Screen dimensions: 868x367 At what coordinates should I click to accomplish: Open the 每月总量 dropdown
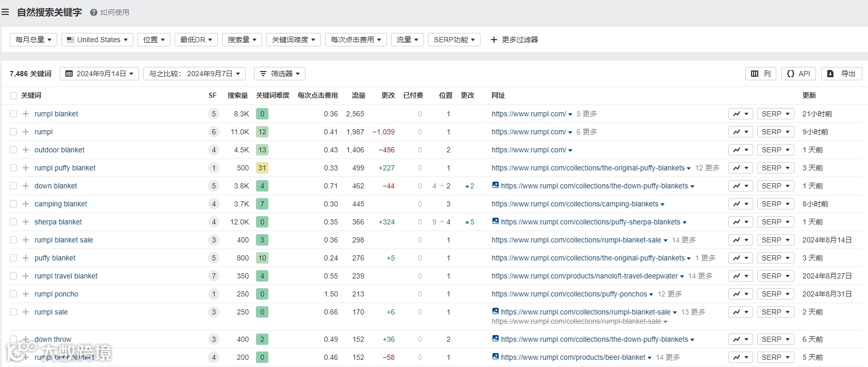(x=33, y=40)
